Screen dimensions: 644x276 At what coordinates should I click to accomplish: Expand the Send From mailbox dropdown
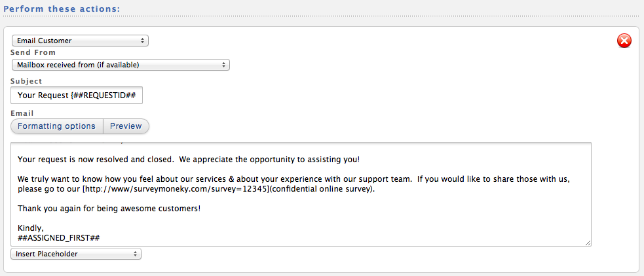(x=121, y=65)
